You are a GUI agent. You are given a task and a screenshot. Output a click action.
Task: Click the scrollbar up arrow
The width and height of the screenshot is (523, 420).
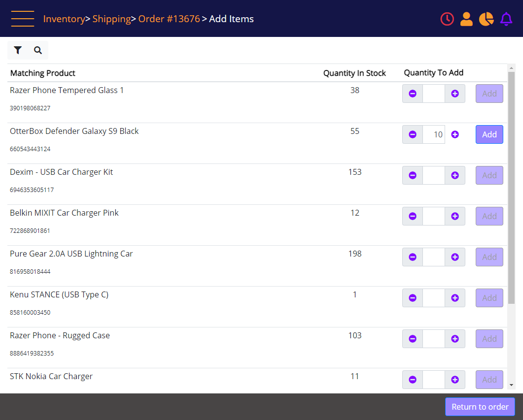coord(511,68)
